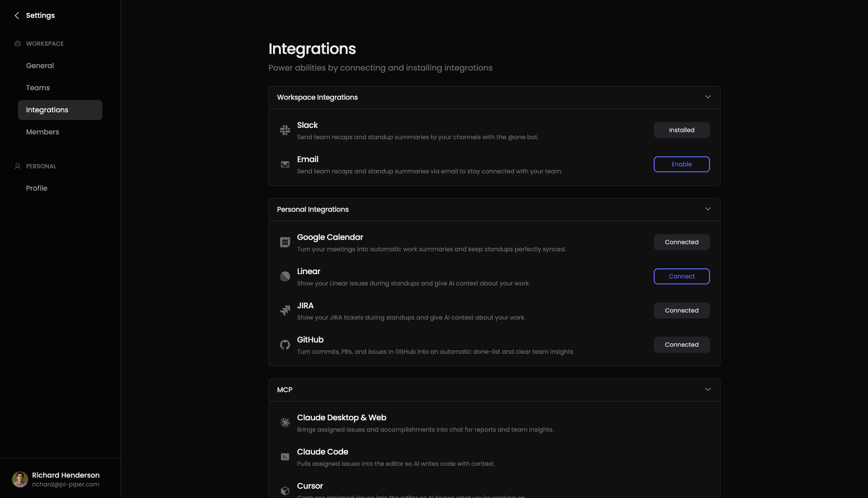
Task: Click the Google Calendar icon
Action: tap(285, 242)
